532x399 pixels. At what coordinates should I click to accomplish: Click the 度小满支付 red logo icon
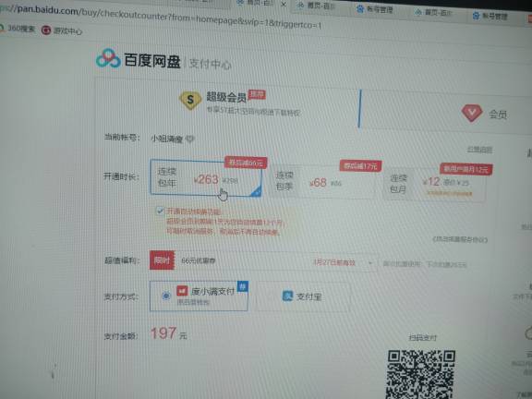[182, 291]
